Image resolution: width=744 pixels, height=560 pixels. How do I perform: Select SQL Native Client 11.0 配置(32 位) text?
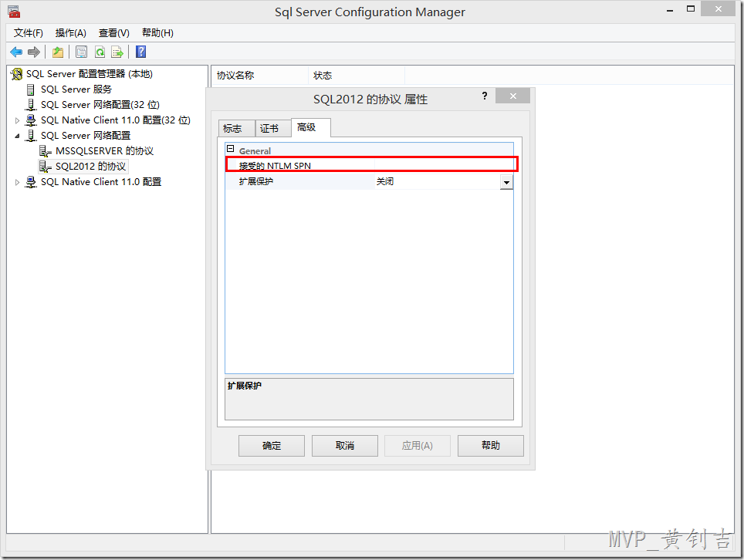(x=115, y=120)
